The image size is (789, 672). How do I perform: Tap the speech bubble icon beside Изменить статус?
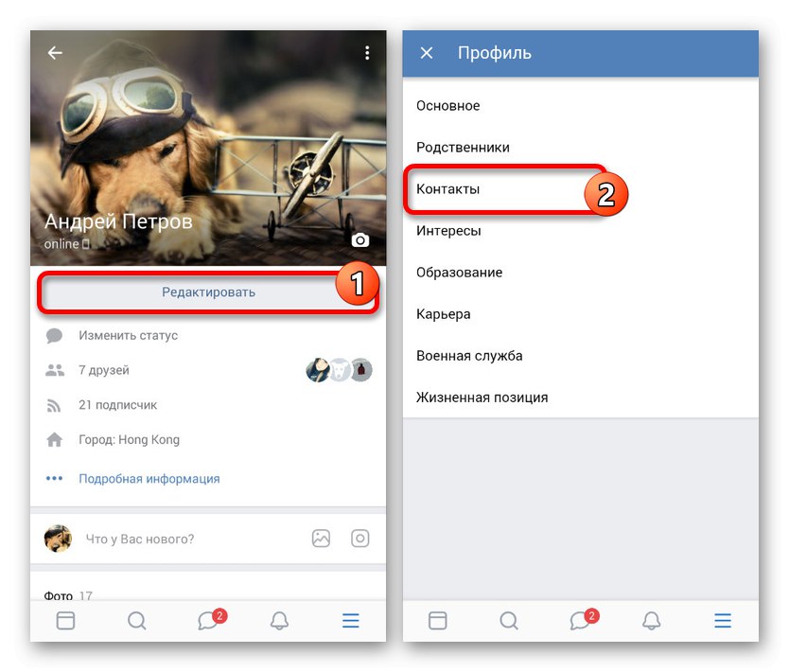pyautogui.click(x=54, y=336)
